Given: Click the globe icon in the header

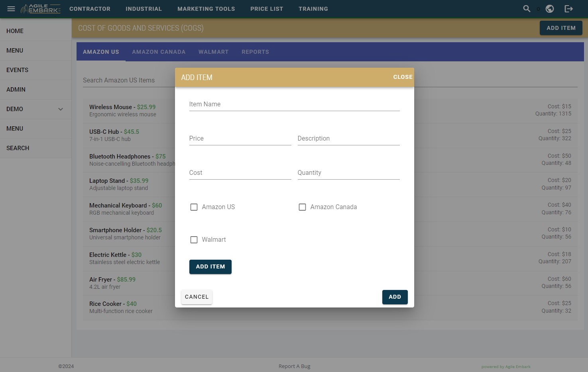Looking at the screenshot, I should point(550,8).
